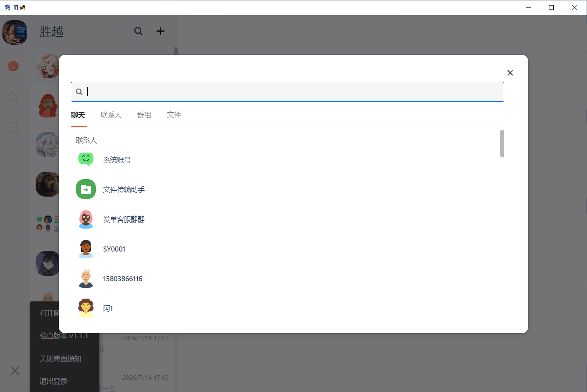Switch to the 联系人 tab
This screenshot has width=587, height=392.
pos(111,115)
